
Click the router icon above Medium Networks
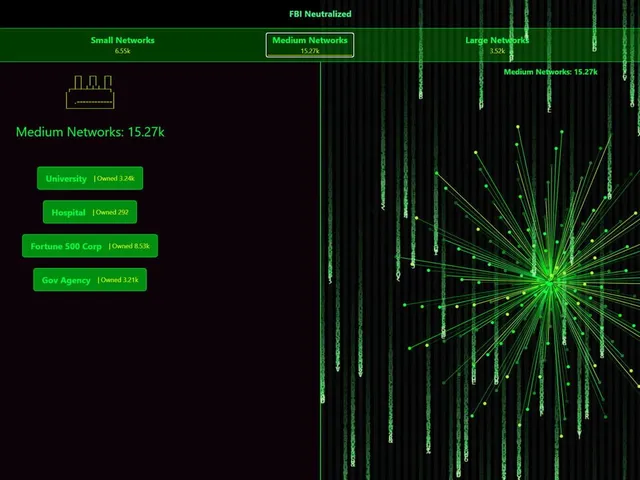[x=90, y=92]
